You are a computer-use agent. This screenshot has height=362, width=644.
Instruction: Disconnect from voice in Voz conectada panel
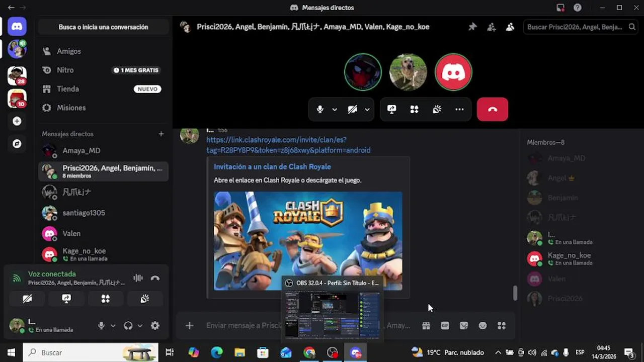155,278
